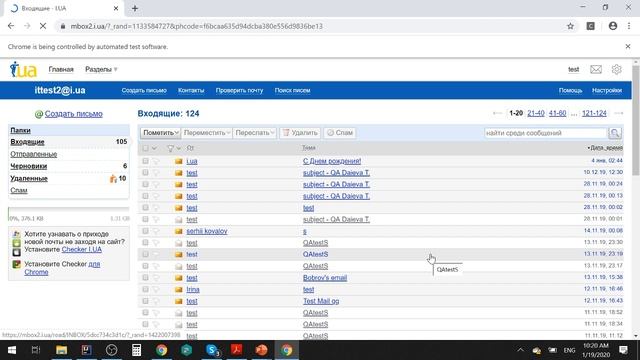This screenshot has height=360, width=640.
Task: Toggle the flag on the Irina message
Action: point(156,290)
